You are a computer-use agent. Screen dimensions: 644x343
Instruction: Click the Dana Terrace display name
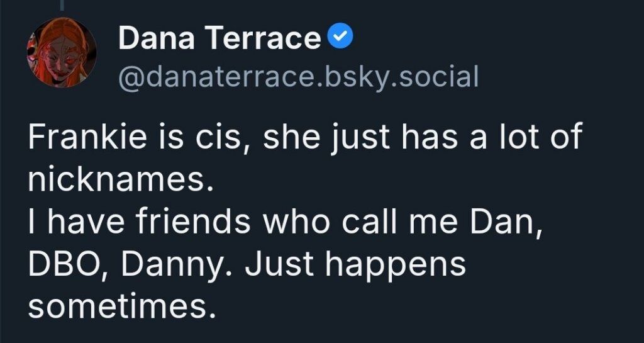coord(219,40)
